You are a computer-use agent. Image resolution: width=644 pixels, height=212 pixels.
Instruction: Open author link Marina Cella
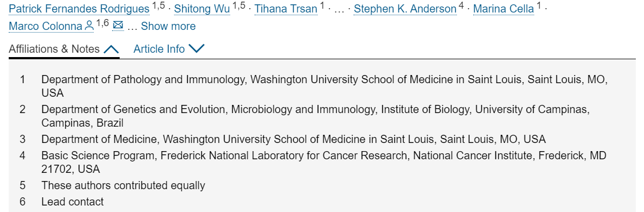tap(504, 9)
